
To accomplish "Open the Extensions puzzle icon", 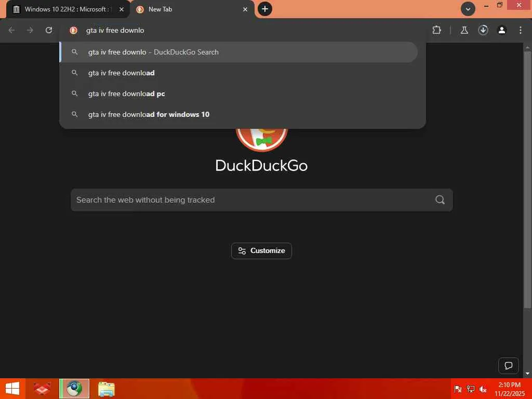I will pyautogui.click(x=436, y=30).
